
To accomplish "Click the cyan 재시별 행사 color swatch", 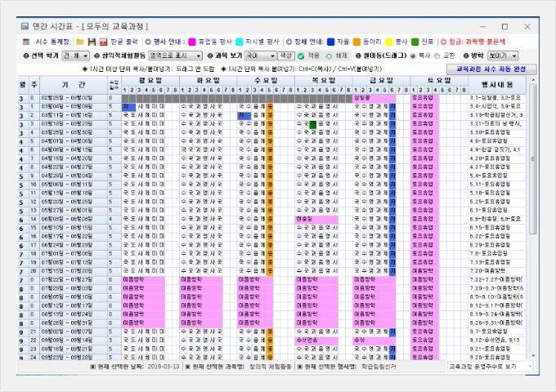I will pos(240,42).
